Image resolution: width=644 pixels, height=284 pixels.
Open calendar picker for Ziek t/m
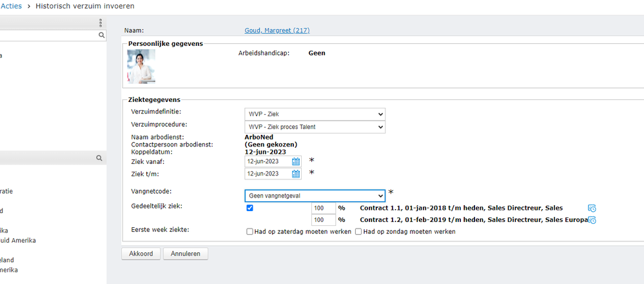(296, 174)
